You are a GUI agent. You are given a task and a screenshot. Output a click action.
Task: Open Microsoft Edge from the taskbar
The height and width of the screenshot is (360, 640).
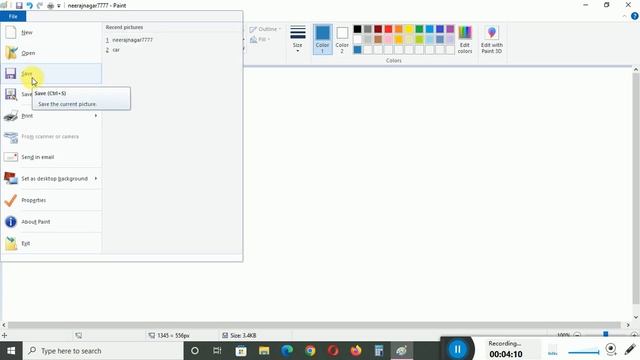[x=287, y=351]
